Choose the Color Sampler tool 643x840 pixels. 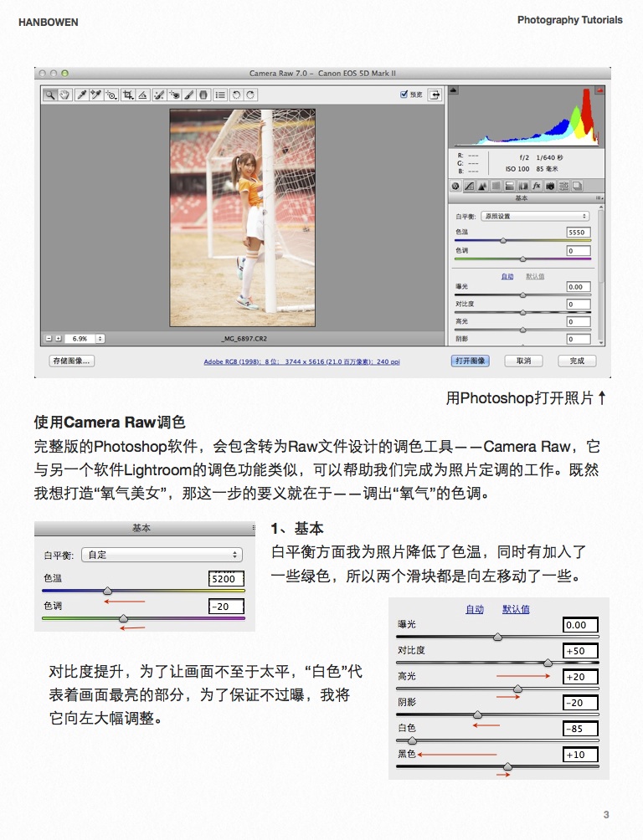point(96,95)
